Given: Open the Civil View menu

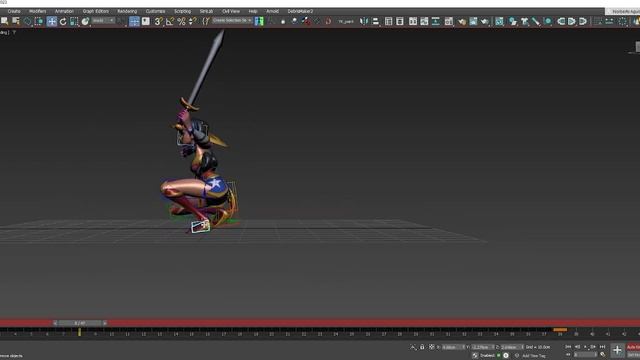Looking at the screenshot, I should 231,11.
